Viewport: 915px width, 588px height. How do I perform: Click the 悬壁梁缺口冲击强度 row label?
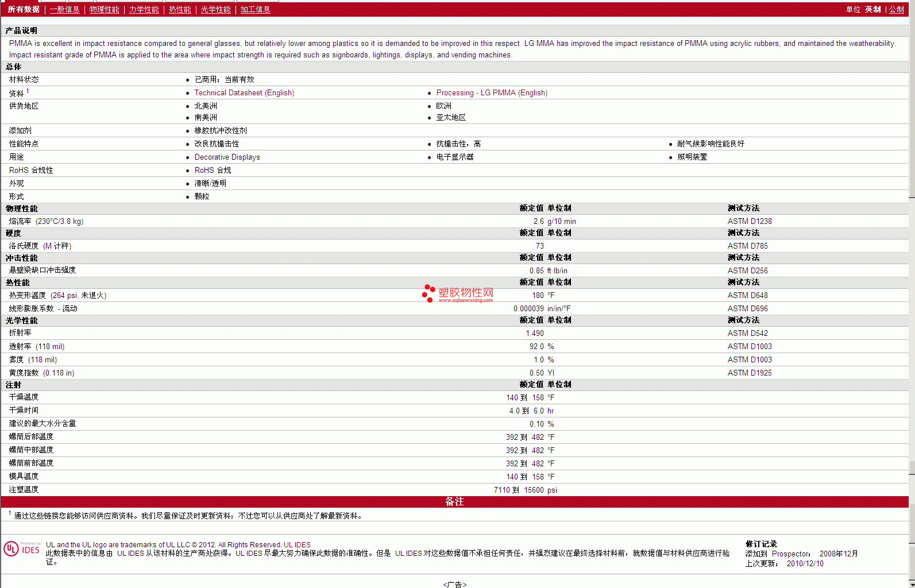click(43, 270)
